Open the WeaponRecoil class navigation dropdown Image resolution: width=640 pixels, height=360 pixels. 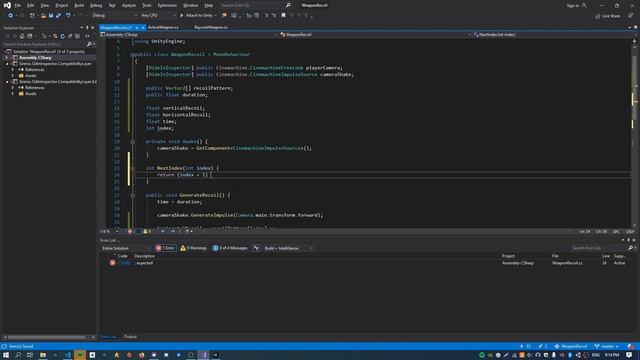point(375,35)
